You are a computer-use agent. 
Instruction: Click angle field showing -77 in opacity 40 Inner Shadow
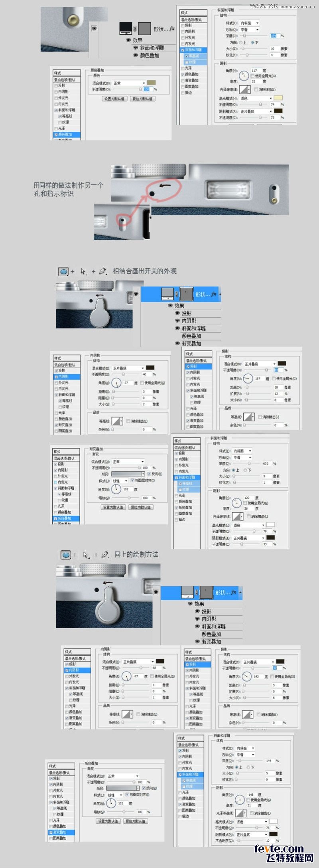click(x=127, y=383)
